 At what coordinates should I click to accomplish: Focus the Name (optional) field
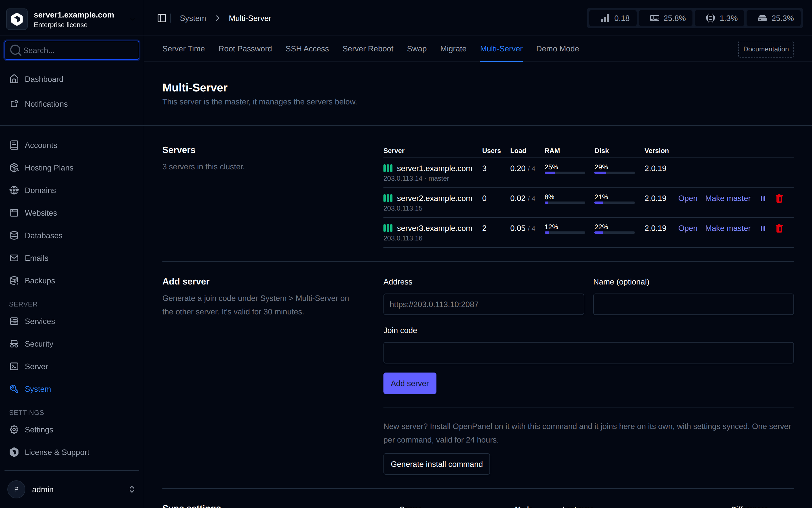coord(693,304)
